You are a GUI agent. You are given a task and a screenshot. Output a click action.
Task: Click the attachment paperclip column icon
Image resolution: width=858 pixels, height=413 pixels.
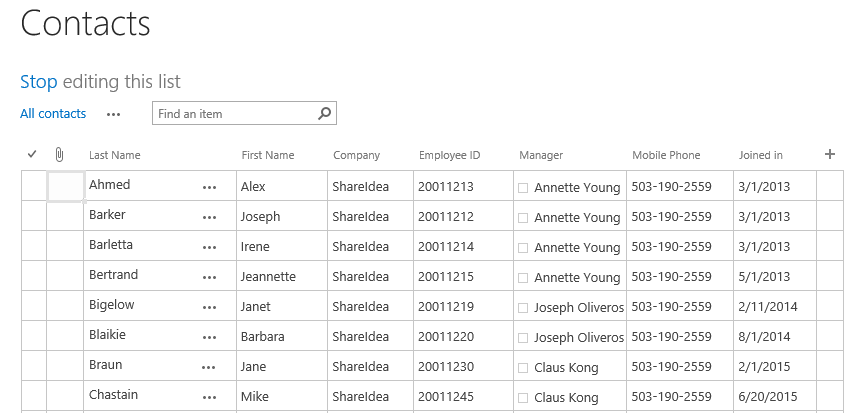[x=59, y=155]
